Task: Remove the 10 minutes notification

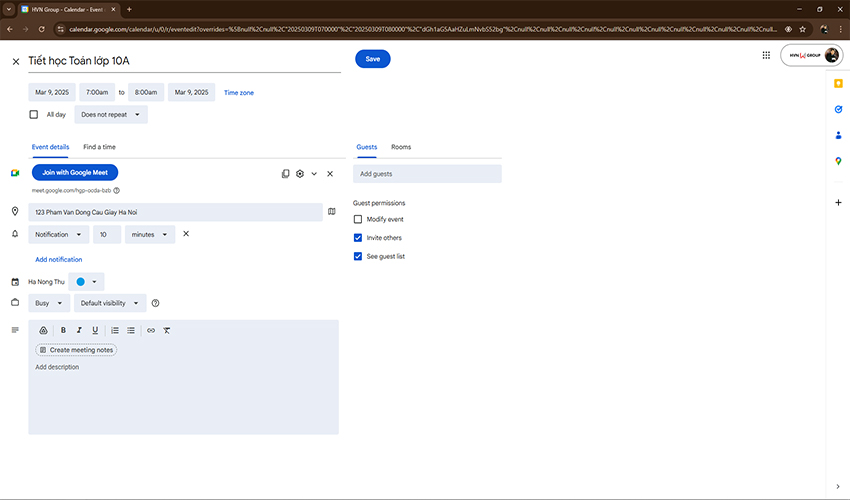Action: 186,234
